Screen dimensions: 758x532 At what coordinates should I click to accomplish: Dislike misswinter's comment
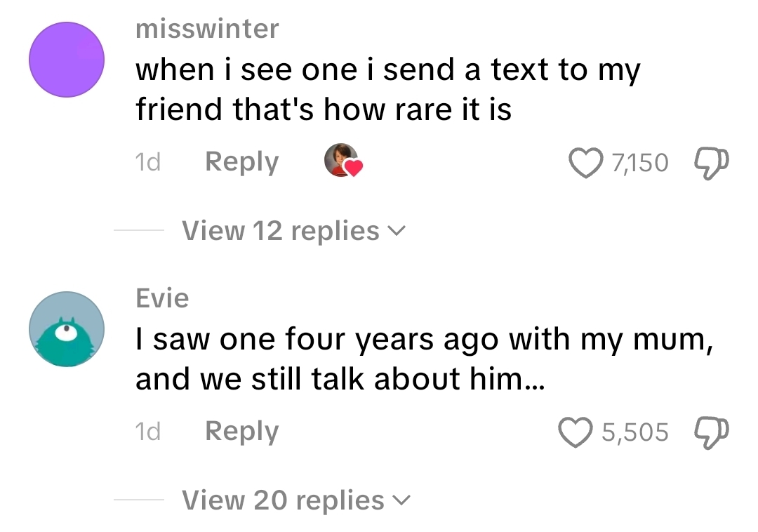point(710,163)
